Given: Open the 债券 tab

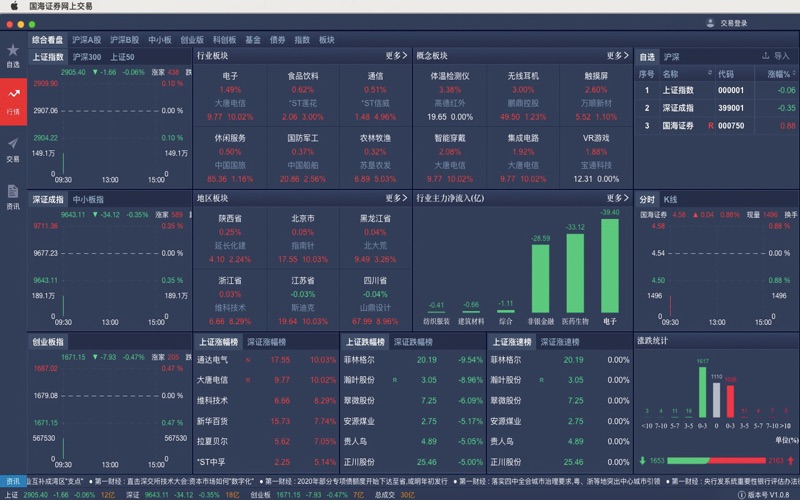Looking at the screenshot, I should point(277,40).
